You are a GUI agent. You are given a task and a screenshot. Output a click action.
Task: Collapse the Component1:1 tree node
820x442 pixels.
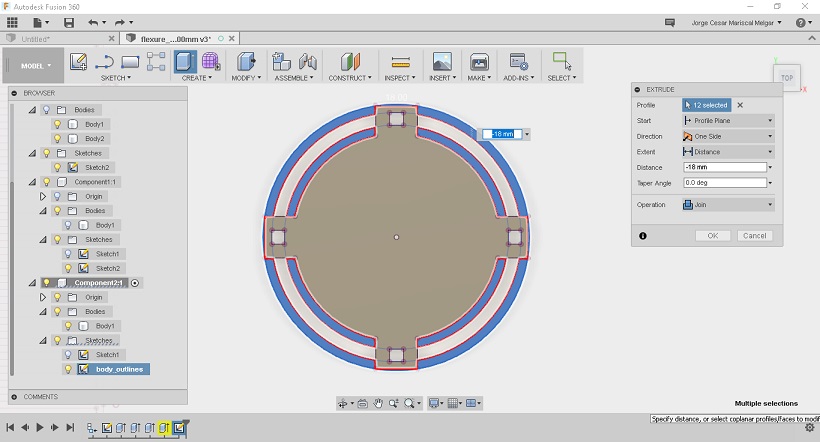[x=32, y=182]
